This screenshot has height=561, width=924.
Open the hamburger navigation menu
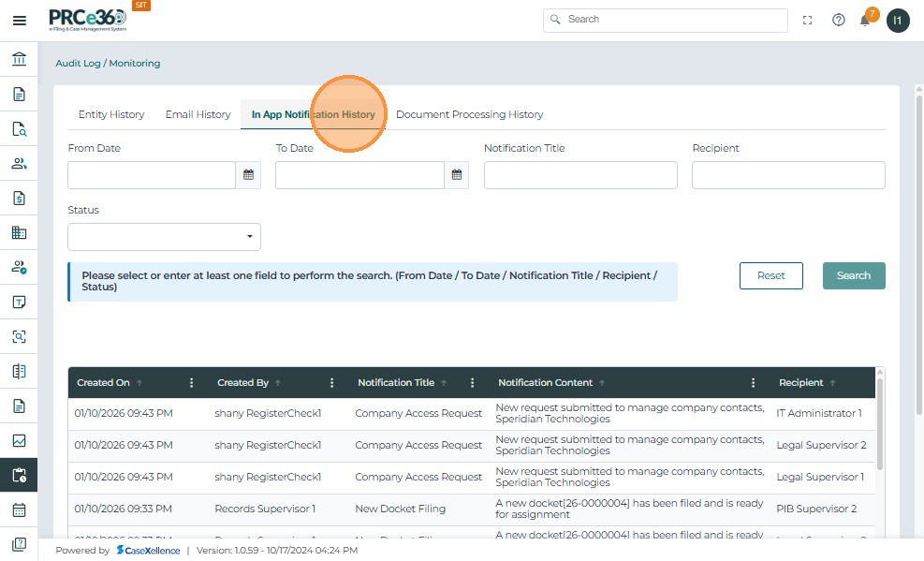[x=19, y=21]
